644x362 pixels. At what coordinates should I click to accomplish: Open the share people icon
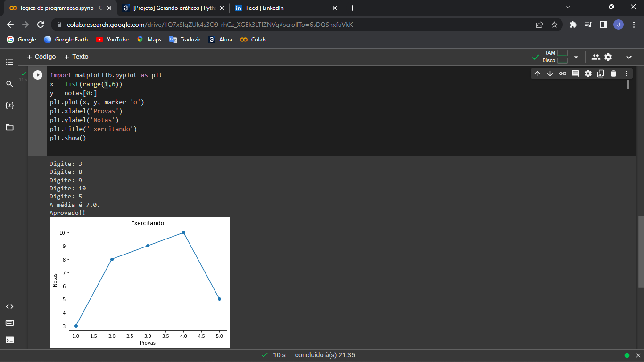pos(596,57)
